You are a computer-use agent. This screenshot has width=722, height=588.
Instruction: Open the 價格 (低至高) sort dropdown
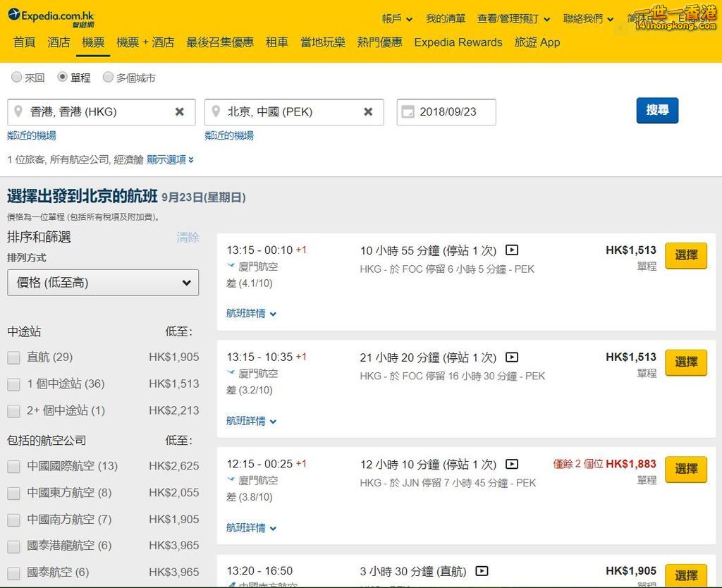point(103,282)
